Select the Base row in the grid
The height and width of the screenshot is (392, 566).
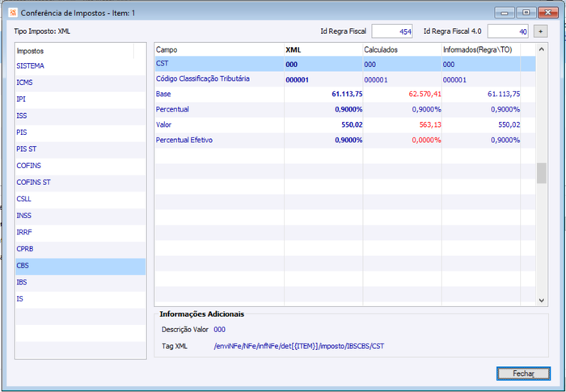(345, 95)
